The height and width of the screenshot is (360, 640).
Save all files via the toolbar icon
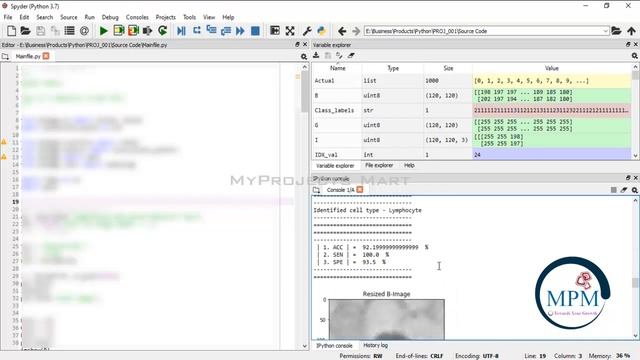pos(55,31)
